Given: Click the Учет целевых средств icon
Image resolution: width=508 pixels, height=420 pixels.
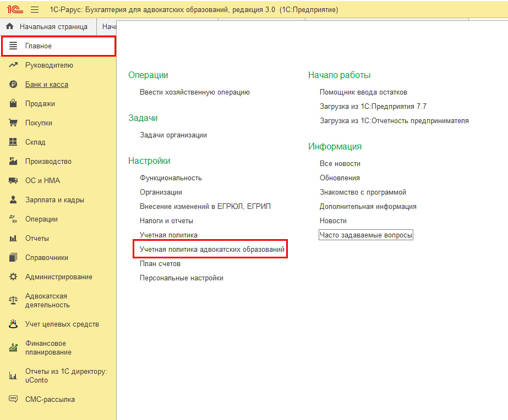Looking at the screenshot, I should pyautogui.click(x=13, y=324).
